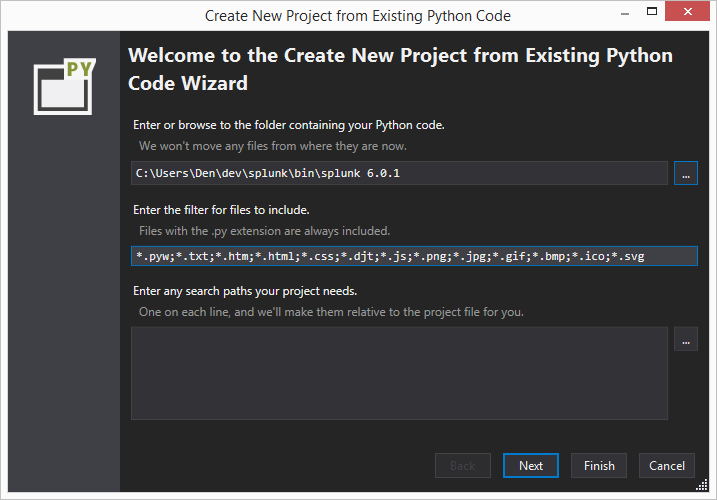Click the resize grip in dialog corner
This screenshot has height=500, width=717.
703,486
